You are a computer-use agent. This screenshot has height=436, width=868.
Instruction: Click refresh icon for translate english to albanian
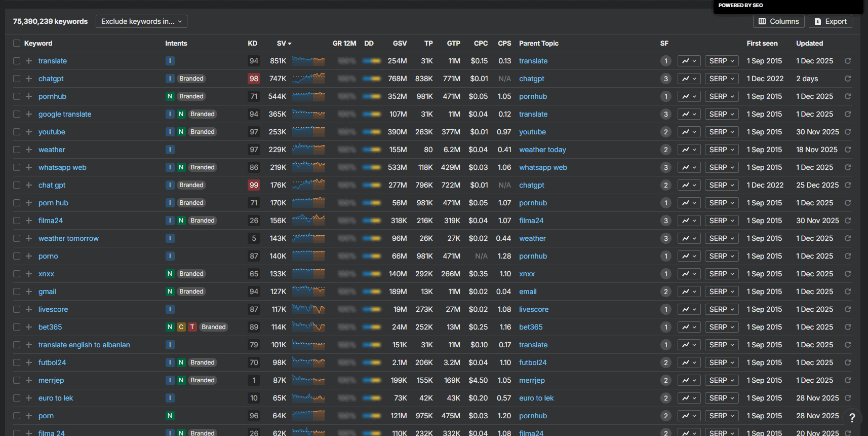pyautogui.click(x=848, y=345)
